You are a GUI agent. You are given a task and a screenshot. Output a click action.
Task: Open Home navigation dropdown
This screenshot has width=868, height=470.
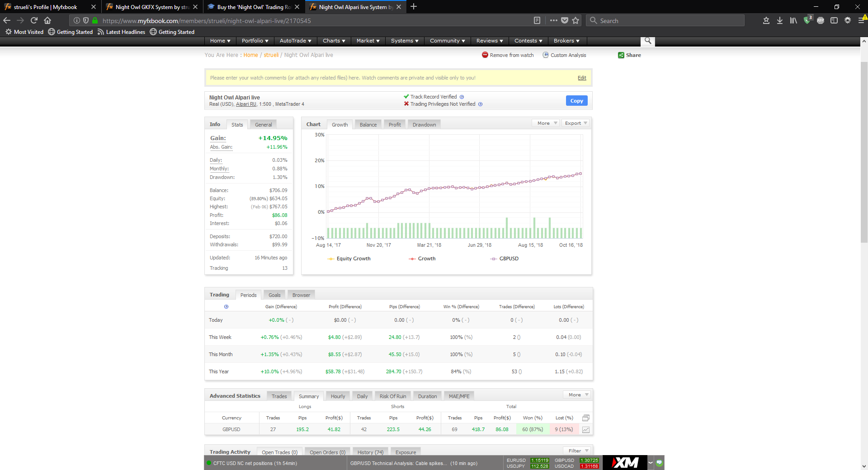pos(220,41)
